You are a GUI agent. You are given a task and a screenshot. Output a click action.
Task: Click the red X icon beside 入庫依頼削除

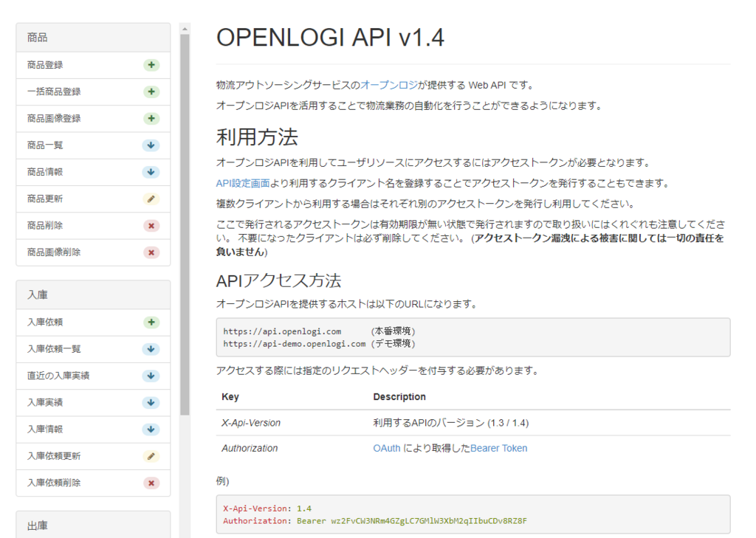pos(151,483)
